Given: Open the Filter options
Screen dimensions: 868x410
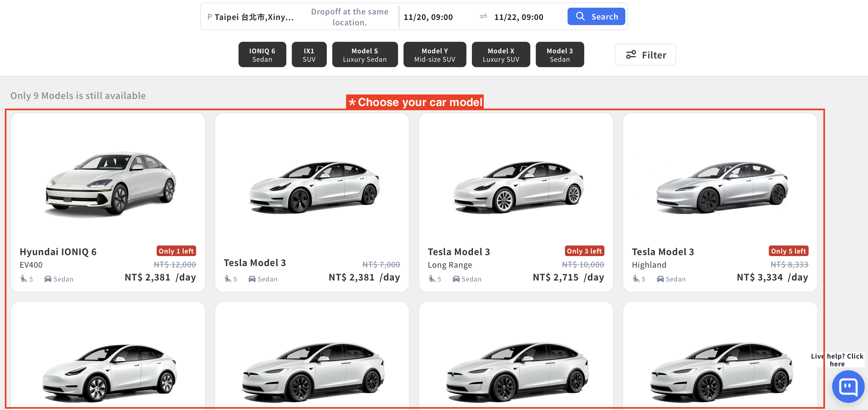Looking at the screenshot, I should click(x=645, y=55).
